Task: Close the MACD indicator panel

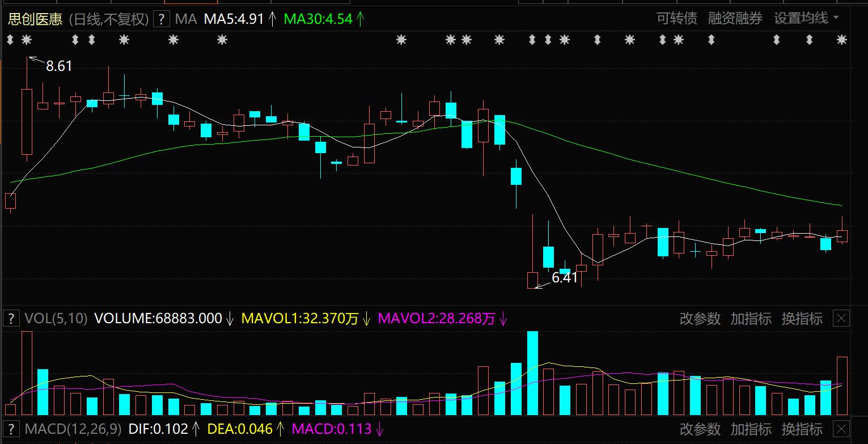Action: coord(841,429)
